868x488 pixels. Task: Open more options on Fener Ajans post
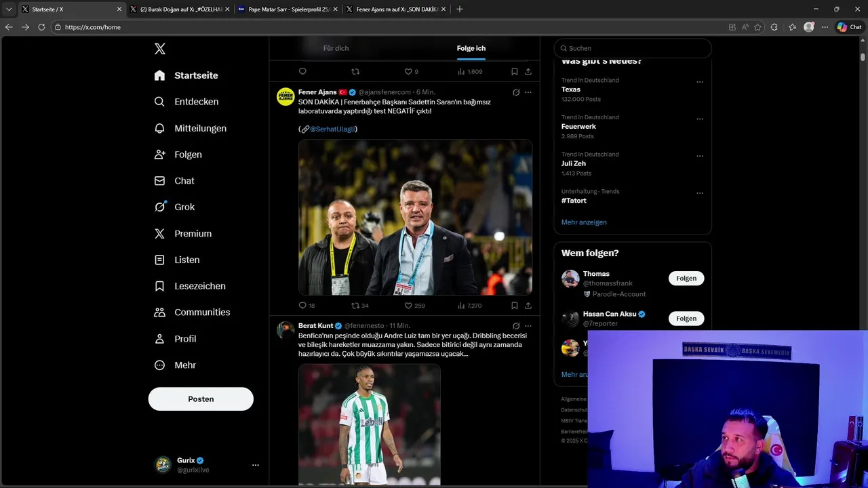point(528,92)
